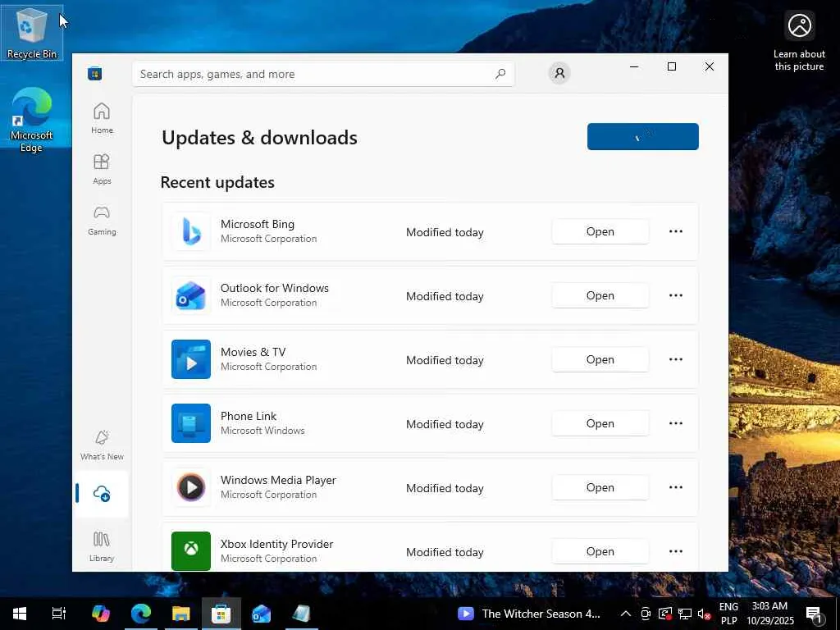Image resolution: width=840 pixels, height=630 pixels.
Task: Open The Witcher Season 4 news widget
Action: [x=529, y=614]
